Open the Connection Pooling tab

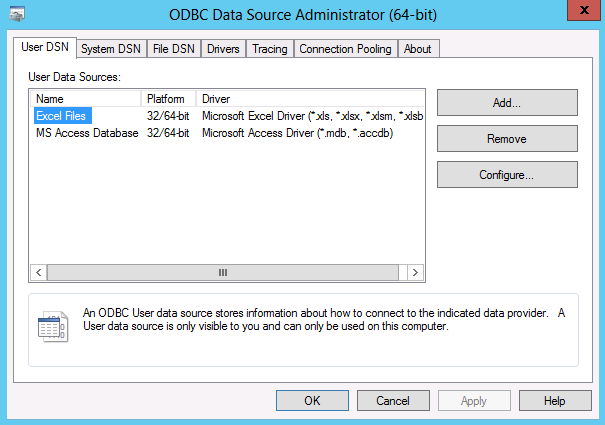point(346,49)
